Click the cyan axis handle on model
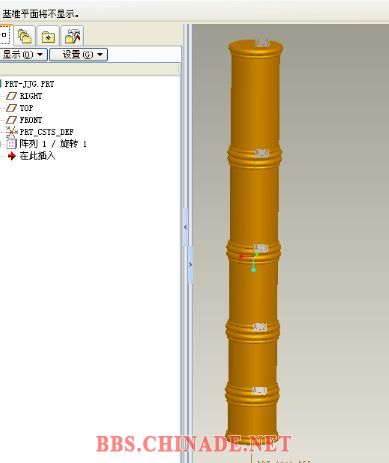Image resolution: width=389 pixels, height=463 pixels. pos(253,270)
